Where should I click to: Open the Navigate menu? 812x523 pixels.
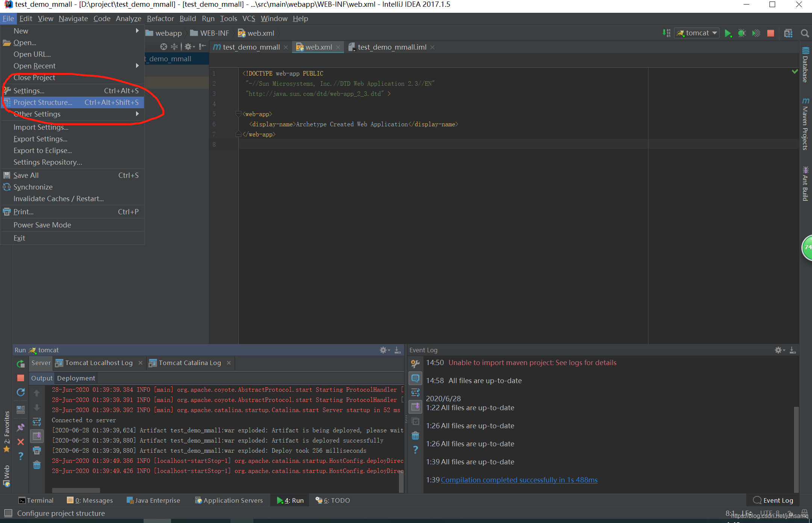pyautogui.click(x=73, y=18)
